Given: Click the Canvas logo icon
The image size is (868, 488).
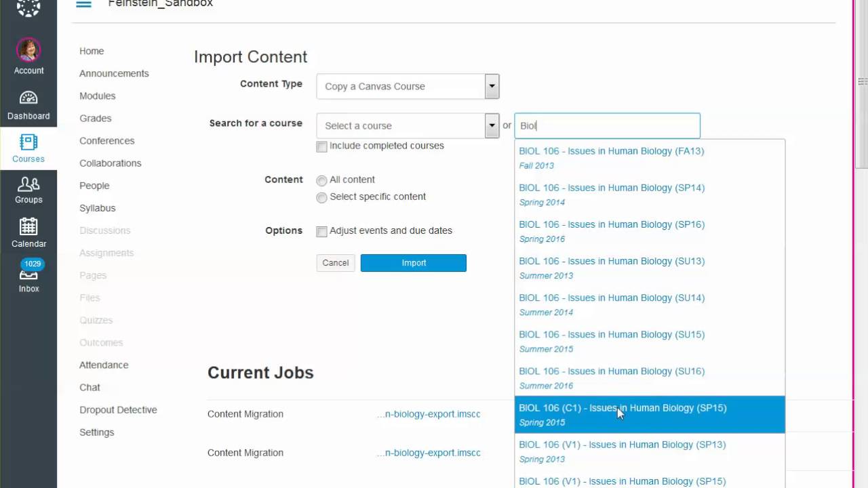Looking at the screenshot, I should click(x=28, y=7).
